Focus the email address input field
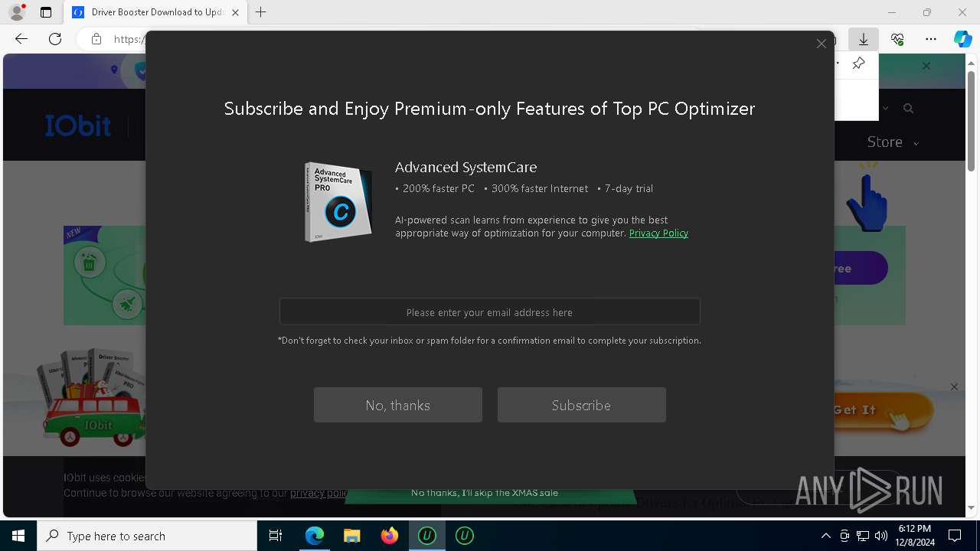Image resolution: width=980 pixels, height=551 pixels. coord(490,312)
